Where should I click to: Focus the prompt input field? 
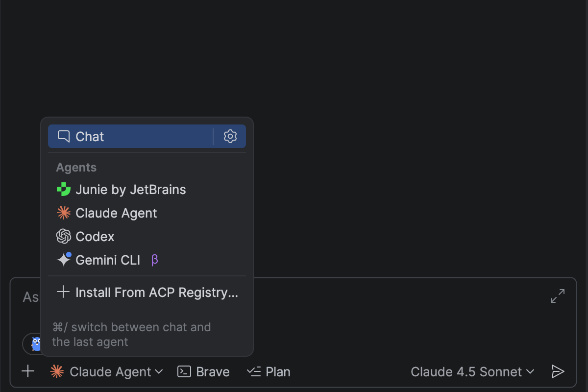click(x=392, y=304)
